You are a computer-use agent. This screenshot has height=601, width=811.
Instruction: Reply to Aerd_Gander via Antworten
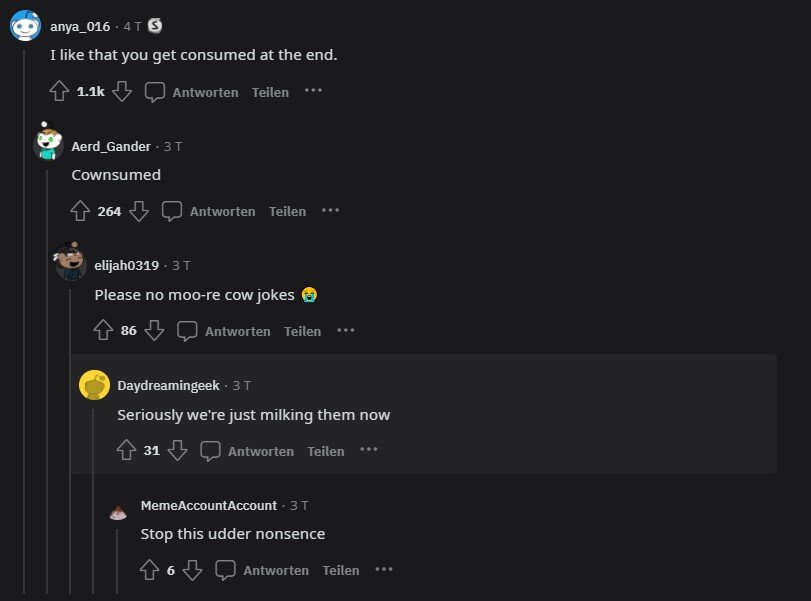[209, 211]
